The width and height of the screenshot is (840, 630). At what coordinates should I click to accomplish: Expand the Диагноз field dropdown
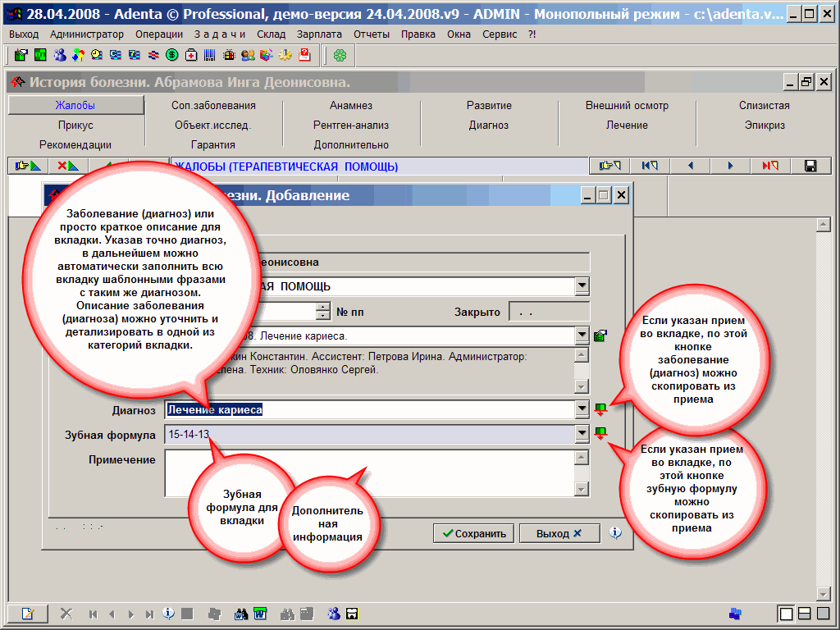[x=582, y=409]
